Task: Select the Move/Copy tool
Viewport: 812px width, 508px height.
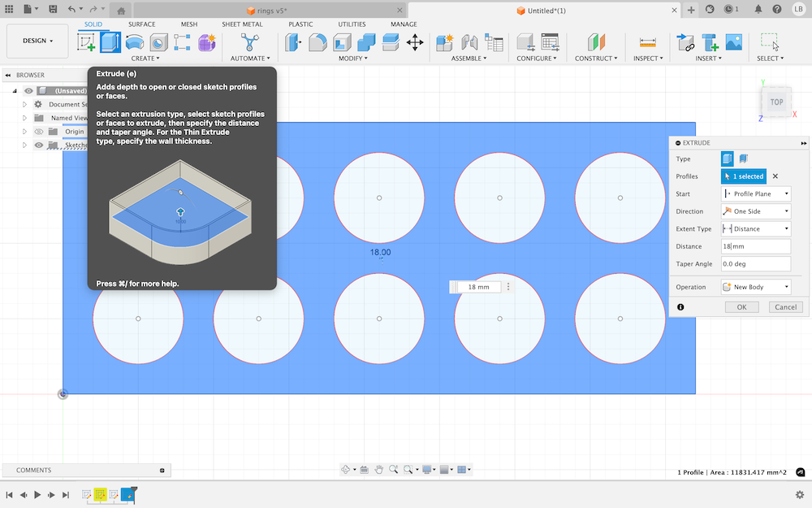Action: click(415, 42)
